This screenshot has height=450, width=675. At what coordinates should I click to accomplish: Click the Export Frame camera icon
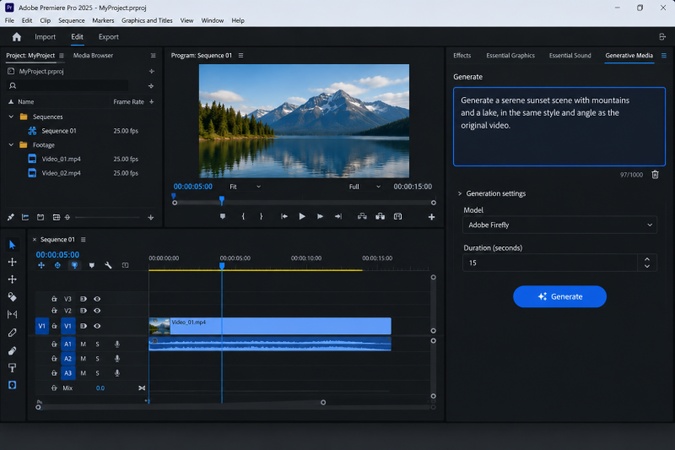398,217
